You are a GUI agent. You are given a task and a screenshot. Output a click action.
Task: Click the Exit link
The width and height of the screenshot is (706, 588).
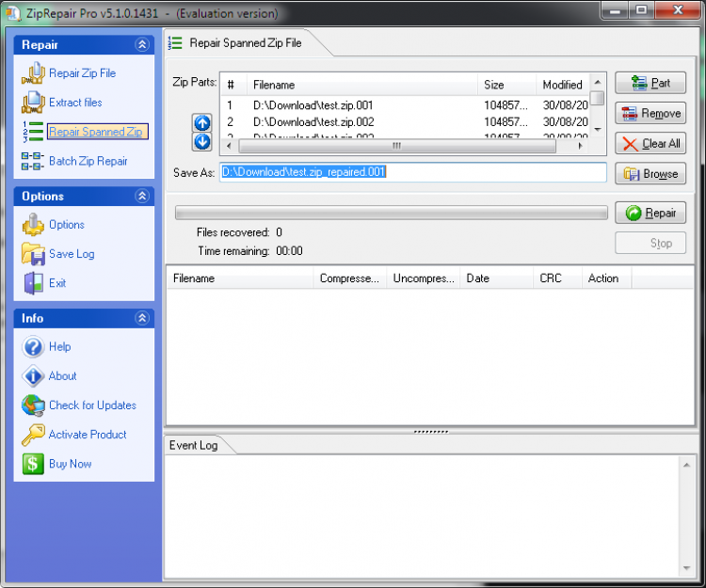[57, 283]
